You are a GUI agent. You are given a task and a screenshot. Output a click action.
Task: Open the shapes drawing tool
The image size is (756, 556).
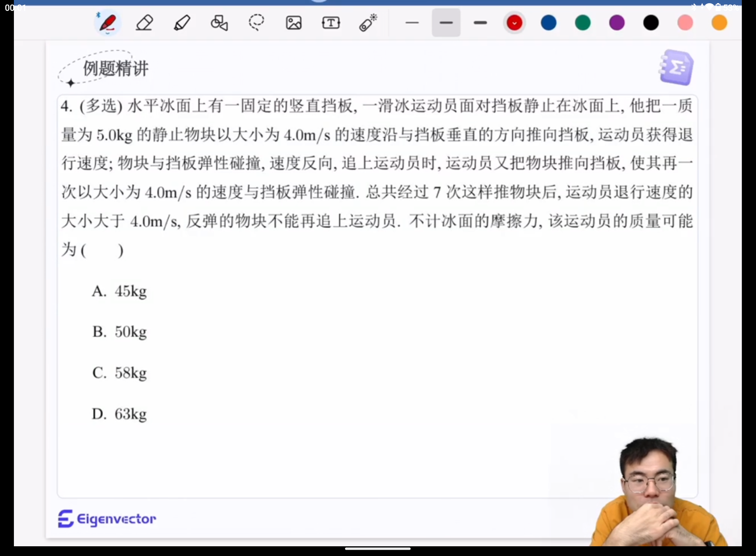(219, 23)
